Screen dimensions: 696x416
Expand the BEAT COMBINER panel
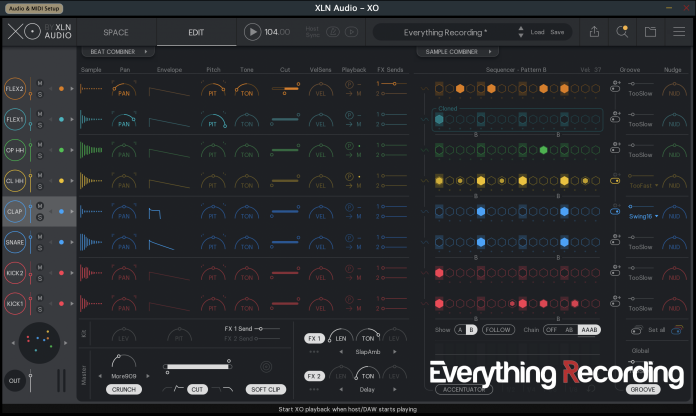pos(118,52)
